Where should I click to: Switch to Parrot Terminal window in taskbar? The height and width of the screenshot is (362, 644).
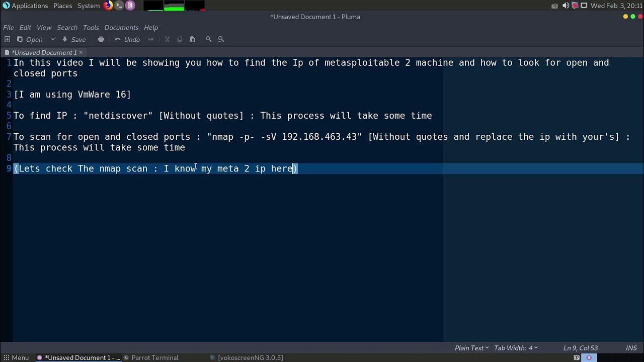(151, 357)
